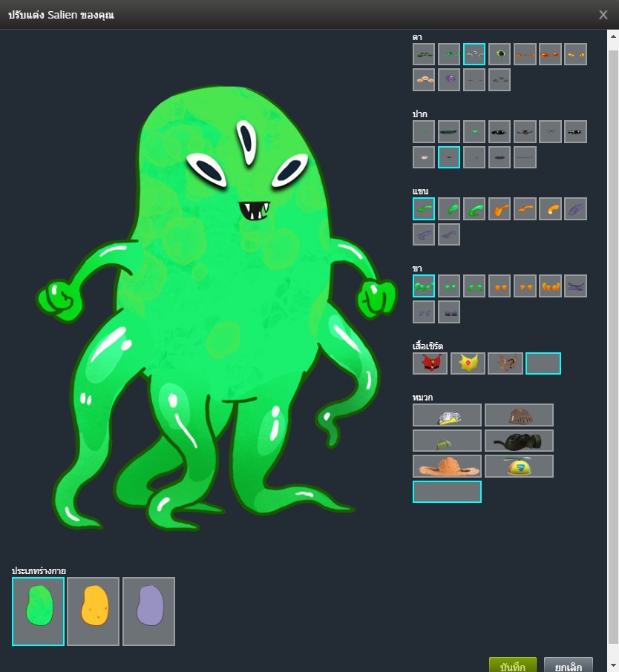Viewport: 619px width, 672px height.
Task: Click the scrollbar down arrow
Action: (613, 665)
